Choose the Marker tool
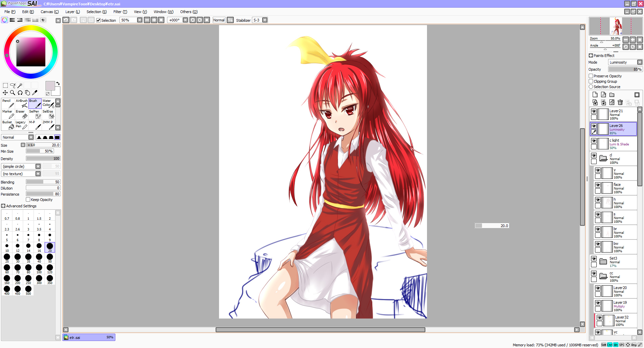The width and height of the screenshot is (644, 348). pyautogui.click(x=8, y=114)
